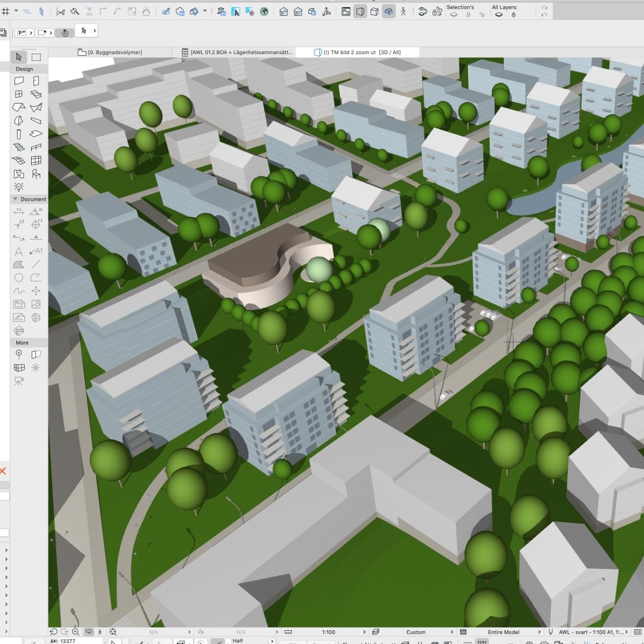Expand selection method options chevron

click(31, 33)
